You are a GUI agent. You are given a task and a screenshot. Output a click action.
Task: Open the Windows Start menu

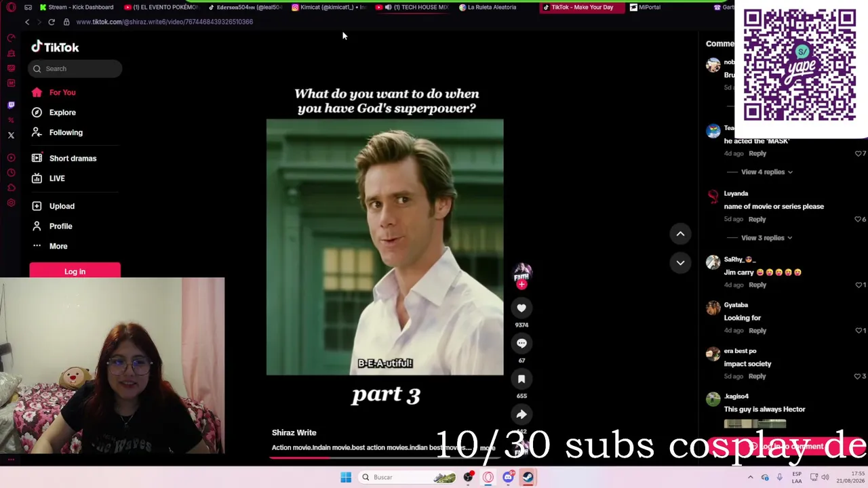pyautogui.click(x=346, y=477)
